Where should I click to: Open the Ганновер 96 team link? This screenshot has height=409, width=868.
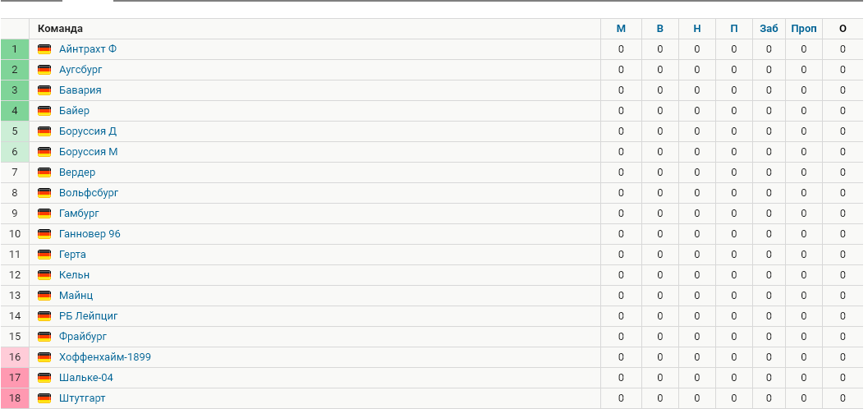tap(90, 234)
